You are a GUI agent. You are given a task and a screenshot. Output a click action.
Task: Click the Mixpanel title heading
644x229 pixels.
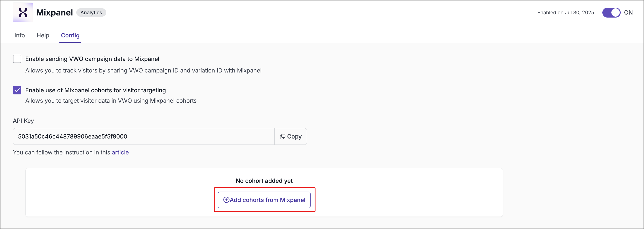pos(55,12)
